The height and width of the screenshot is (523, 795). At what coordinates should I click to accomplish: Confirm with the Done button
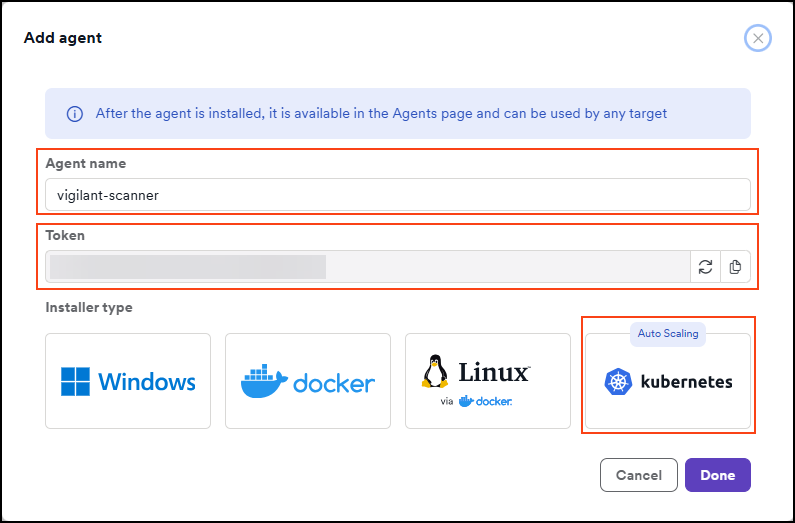(x=717, y=475)
